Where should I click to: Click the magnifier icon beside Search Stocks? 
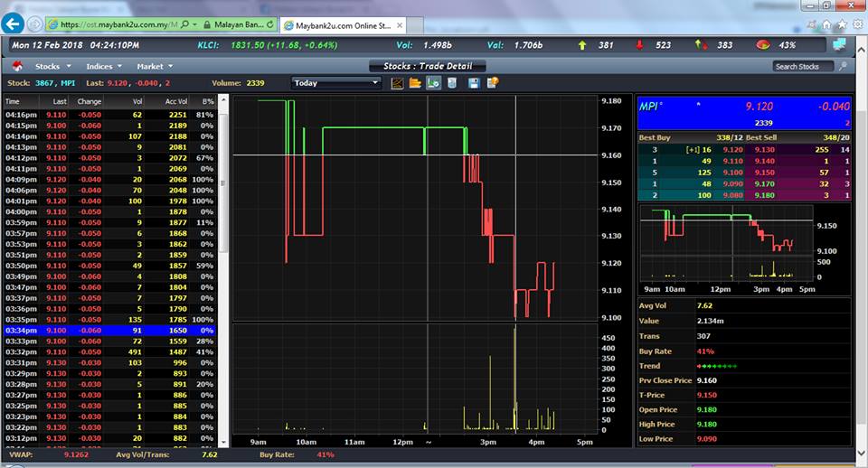843,66
